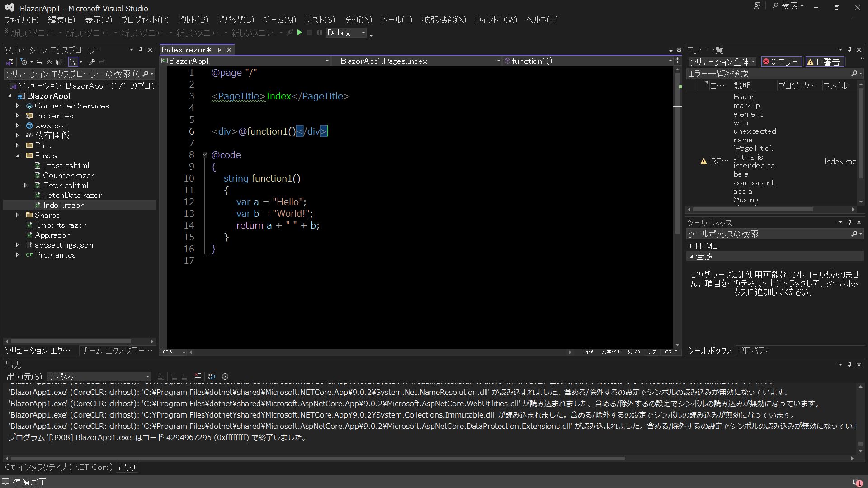
Task: Split the editor window icon
Action: pyautogui.click(x=677, y=61)
